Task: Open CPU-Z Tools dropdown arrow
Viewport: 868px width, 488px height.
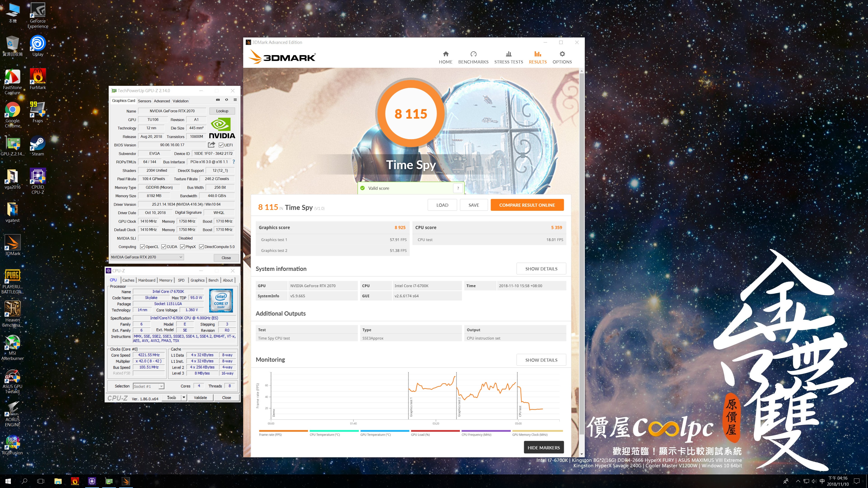Action: tap(184, 398)
